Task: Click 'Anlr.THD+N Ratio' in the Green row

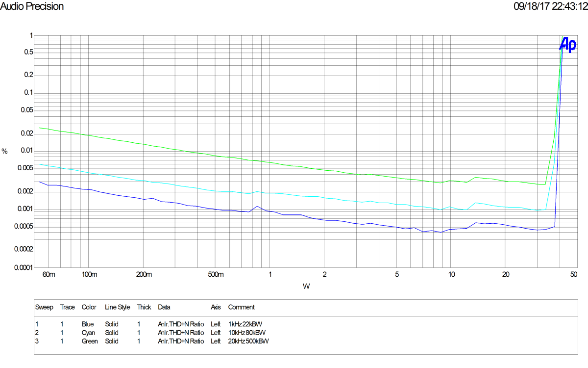Action: click(181, 341)
